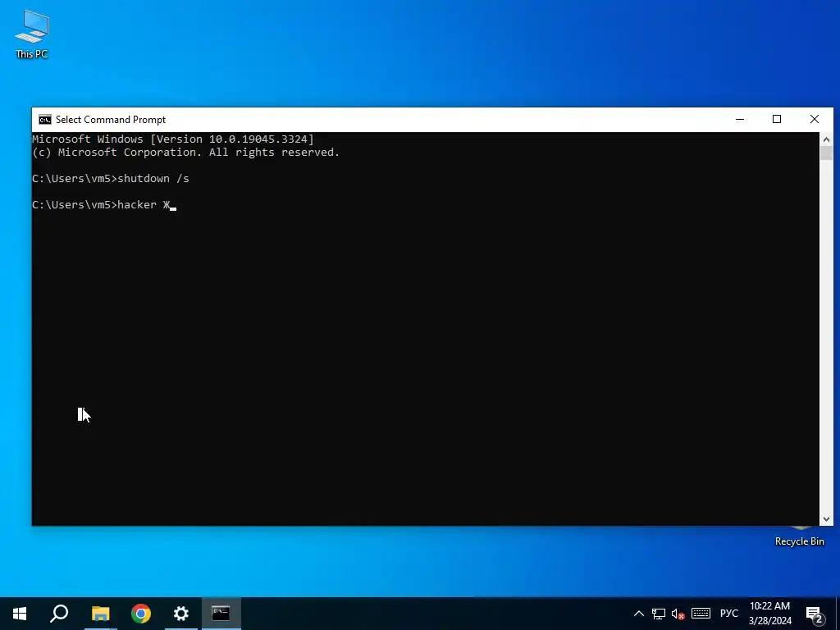Open clock and calendar flyout
The image size is (840, 630).
click(x=769, y=614)
